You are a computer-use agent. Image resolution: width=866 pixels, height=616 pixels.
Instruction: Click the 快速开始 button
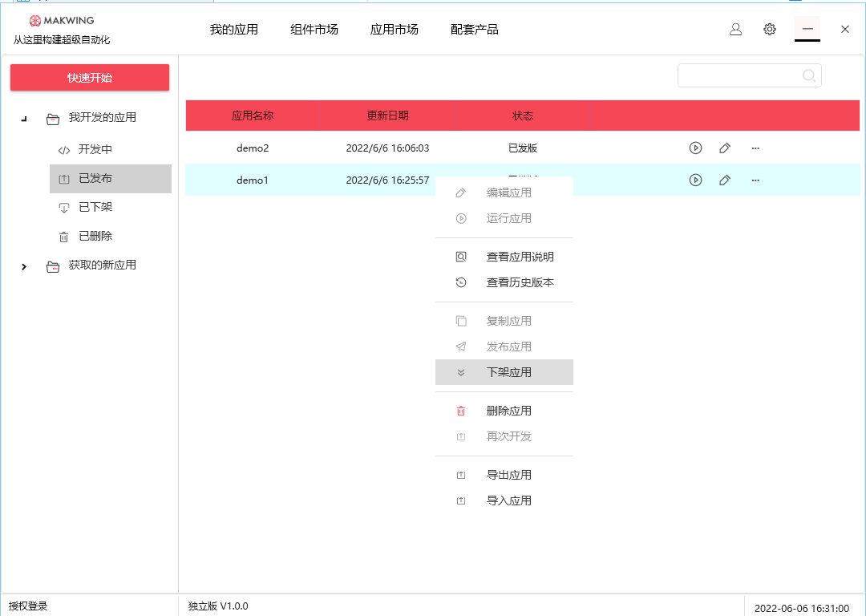pyautogui.click(x=89, y=77)
